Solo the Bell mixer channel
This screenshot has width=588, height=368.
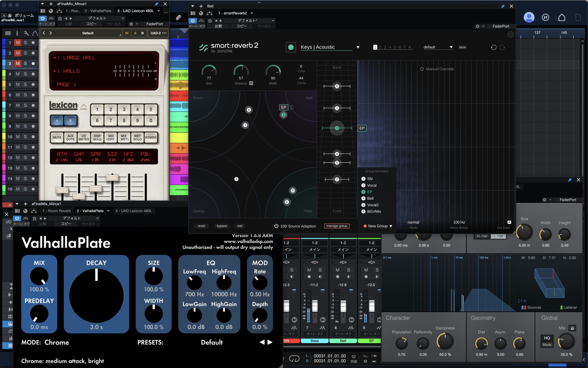click(x=349, y=270)
